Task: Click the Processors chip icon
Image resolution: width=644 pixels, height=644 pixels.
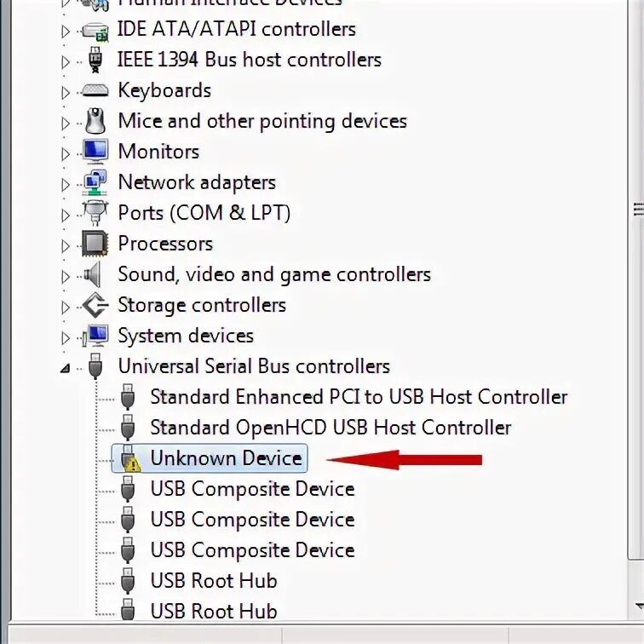Action: 95,244
